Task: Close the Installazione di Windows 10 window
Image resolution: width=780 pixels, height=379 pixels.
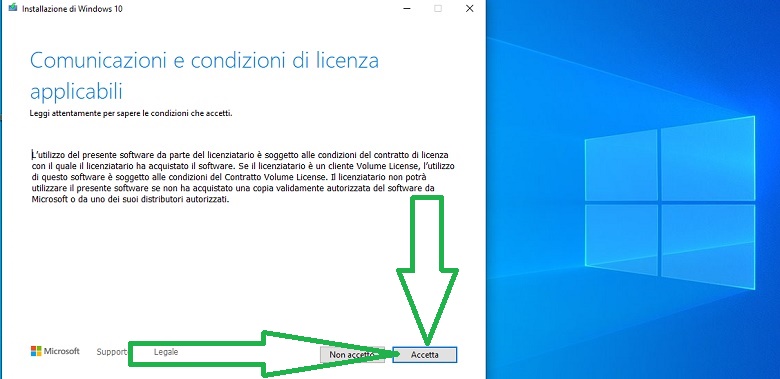Action: [x=469, y=8]
